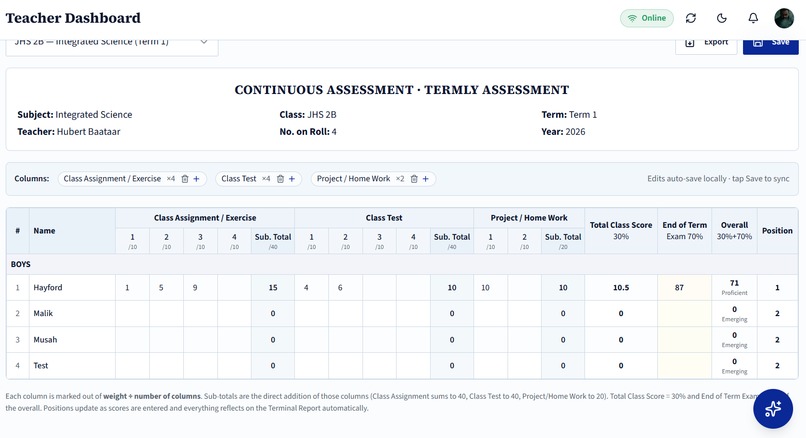This screenshot has height=438, width=806.
Task: Click Malik's End of Term exam cell
Action: click(684, 313)
